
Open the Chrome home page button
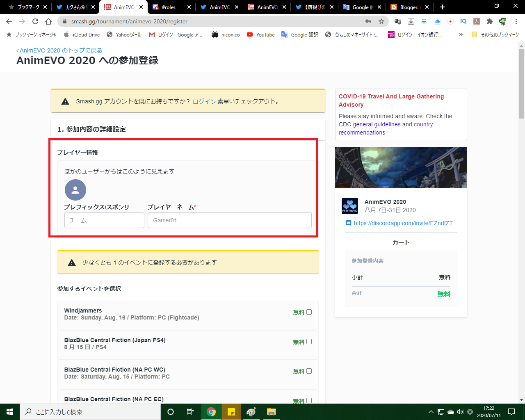click(48, 21)
